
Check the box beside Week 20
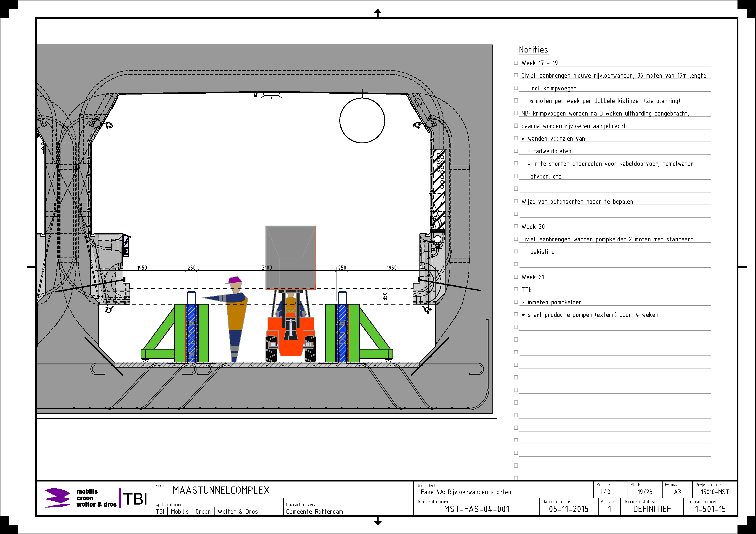coord(516,226)
